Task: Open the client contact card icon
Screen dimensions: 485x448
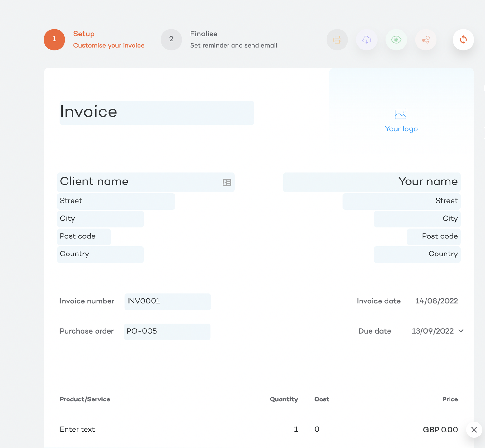Action: [x=227, y=182]
